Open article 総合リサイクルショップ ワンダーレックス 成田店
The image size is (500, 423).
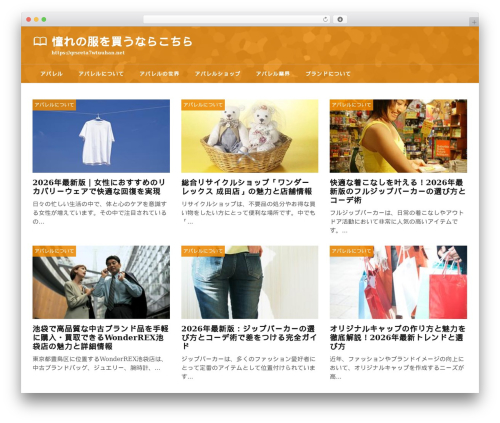(247, 187)
